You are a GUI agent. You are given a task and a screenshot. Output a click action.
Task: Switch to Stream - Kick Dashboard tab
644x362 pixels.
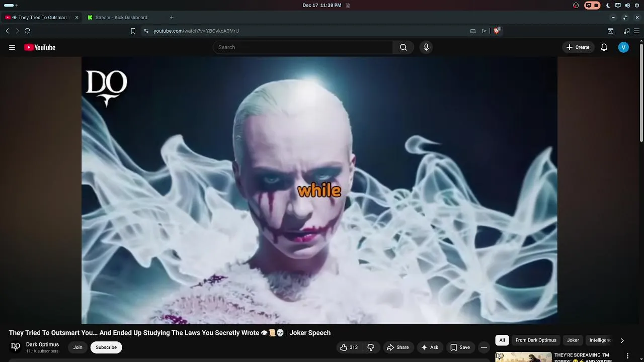pos(121,18)
